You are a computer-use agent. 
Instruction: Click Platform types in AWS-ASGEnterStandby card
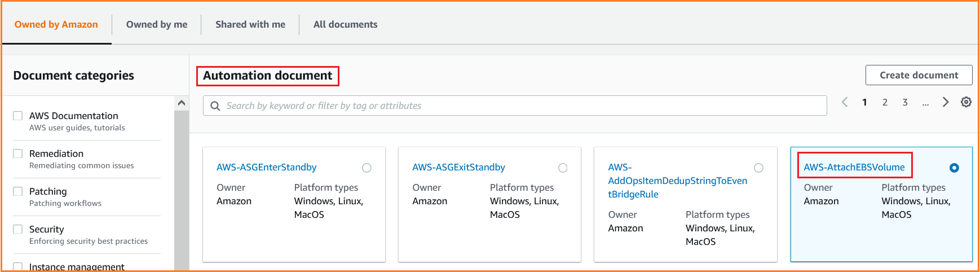click(x=326, y=187)
